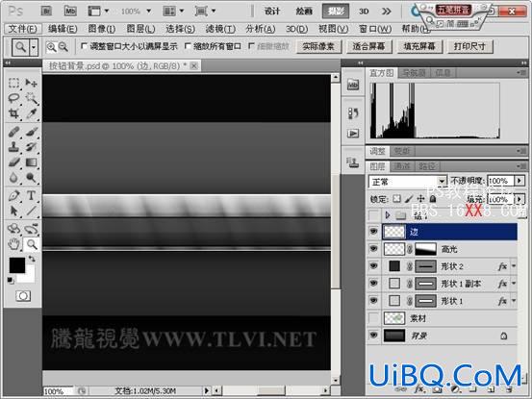532x399 pixels.
Task: Select the Type tool
Action: pyautogui.click(x=31, y=195)
